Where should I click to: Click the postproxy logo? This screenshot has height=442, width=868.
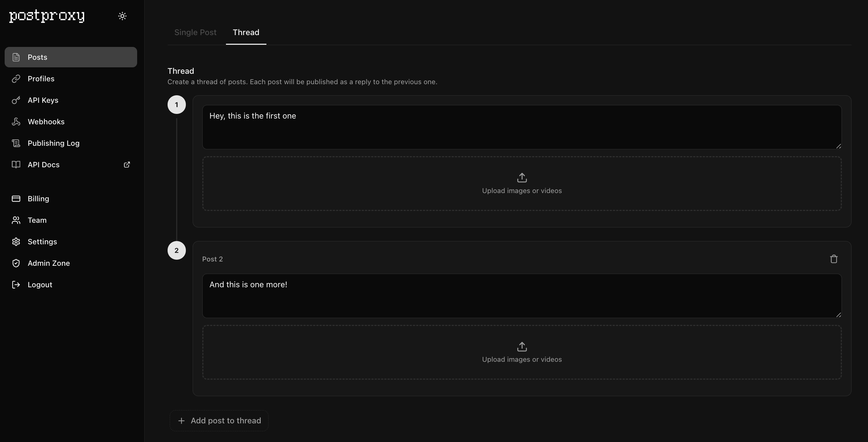click(x=47, y=16)
